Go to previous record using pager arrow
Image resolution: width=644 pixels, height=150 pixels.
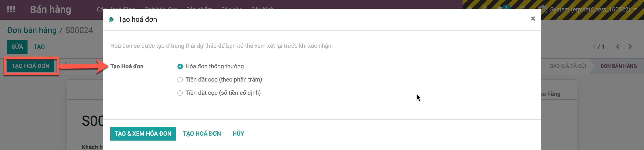click(x=618, y=47)
